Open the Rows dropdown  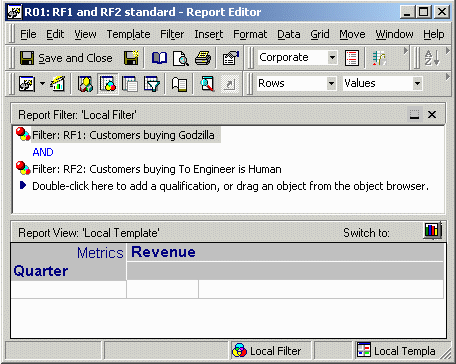tap(331, 83)
